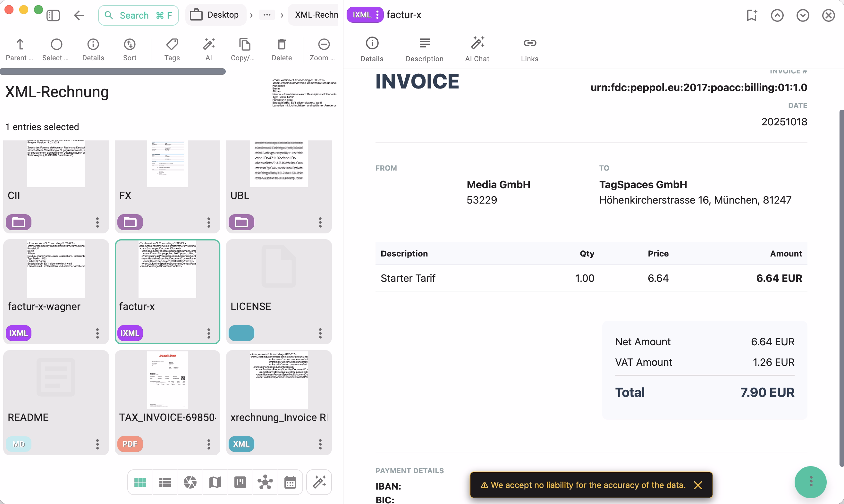This screenshot has height=504, width=844.
Task: Click the blue LICENSE tag badge
Action: pyautogui.click(x=241, y=333)
